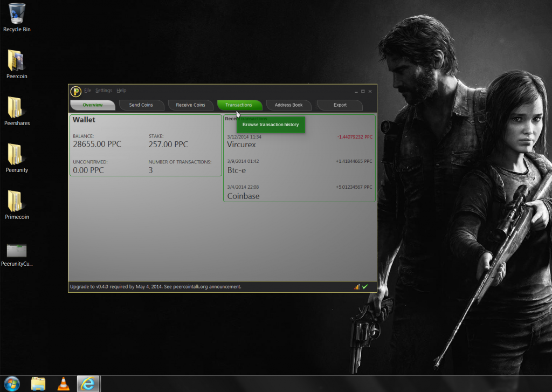Open the Help menu

pos(121,91)
